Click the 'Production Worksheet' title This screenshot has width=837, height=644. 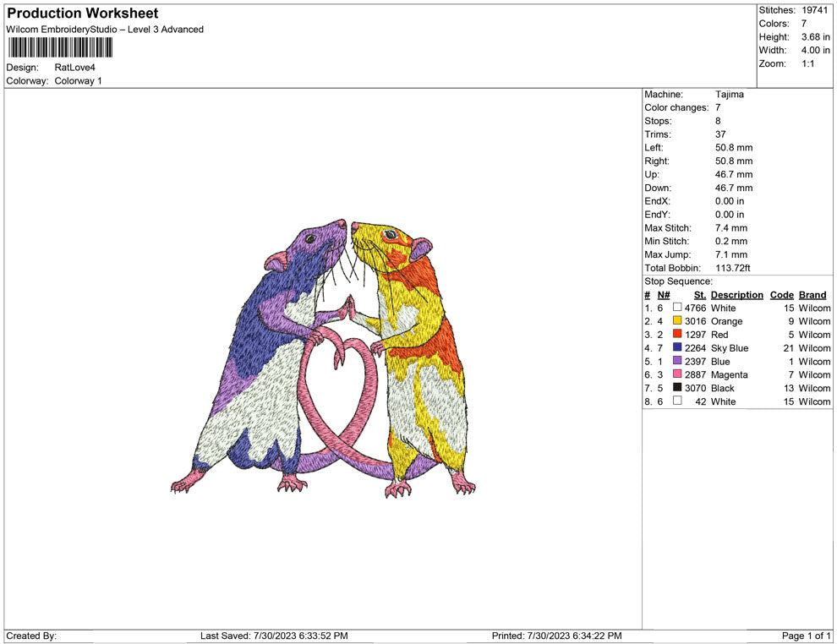[x=83, y=14]
